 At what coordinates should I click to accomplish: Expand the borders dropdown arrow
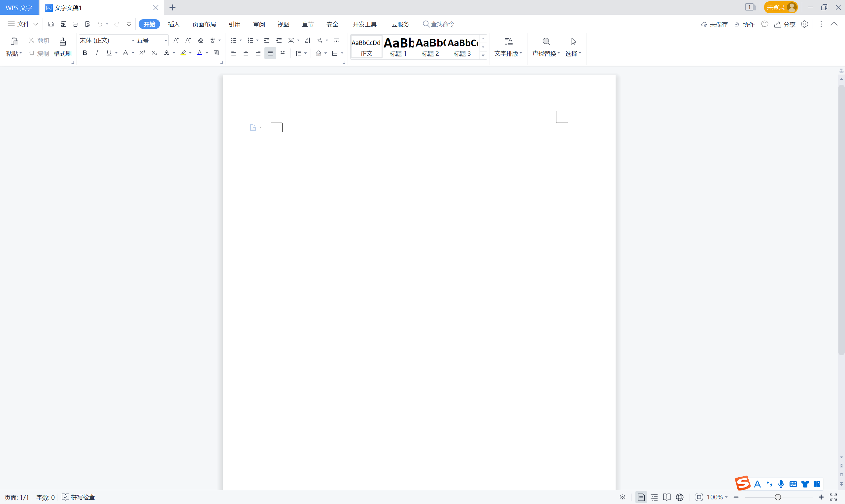(342, 53)
